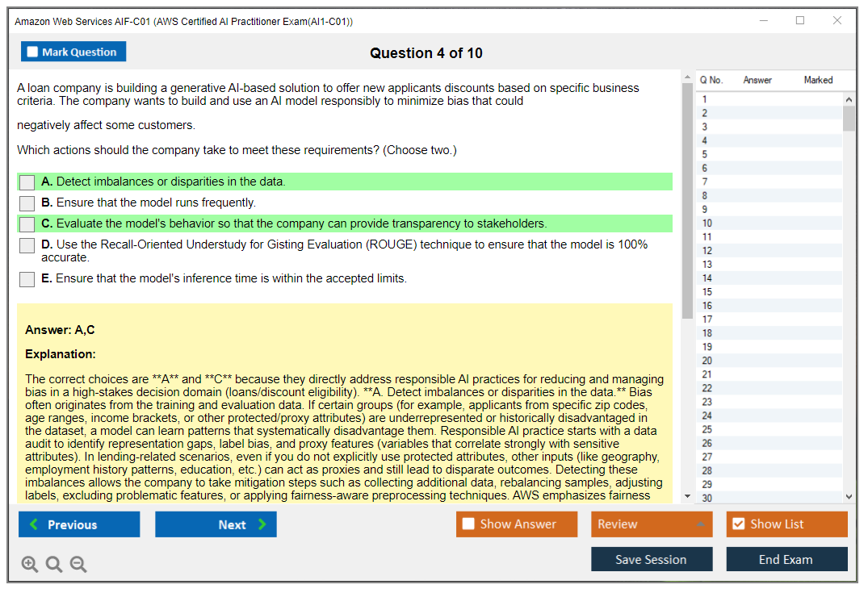Viewport: 868px width, 593px height.
Task: Tick checkbox for option D ROUGE technique
Action: (x=27, y=245)
